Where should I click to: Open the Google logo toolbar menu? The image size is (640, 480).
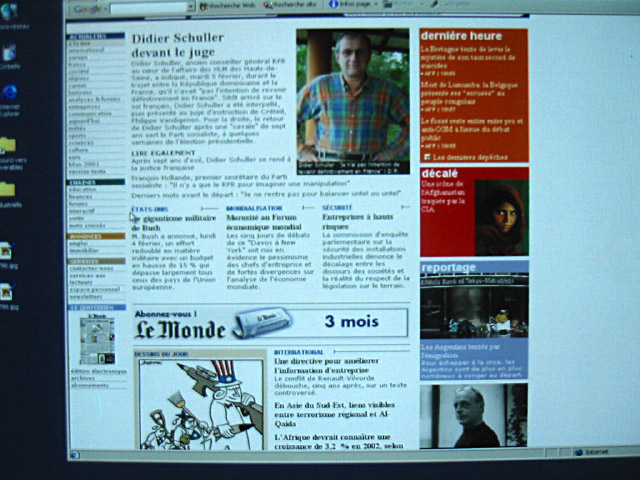click(x=89, y=9)
